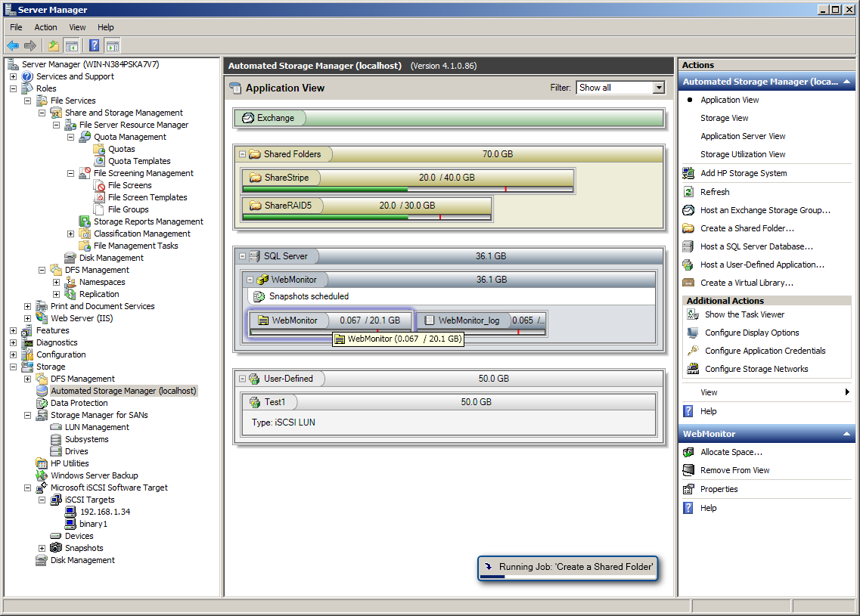Collapse the Microsoft iSCSI Software Target node
860x616 pixels.
[x=27, y=488]
